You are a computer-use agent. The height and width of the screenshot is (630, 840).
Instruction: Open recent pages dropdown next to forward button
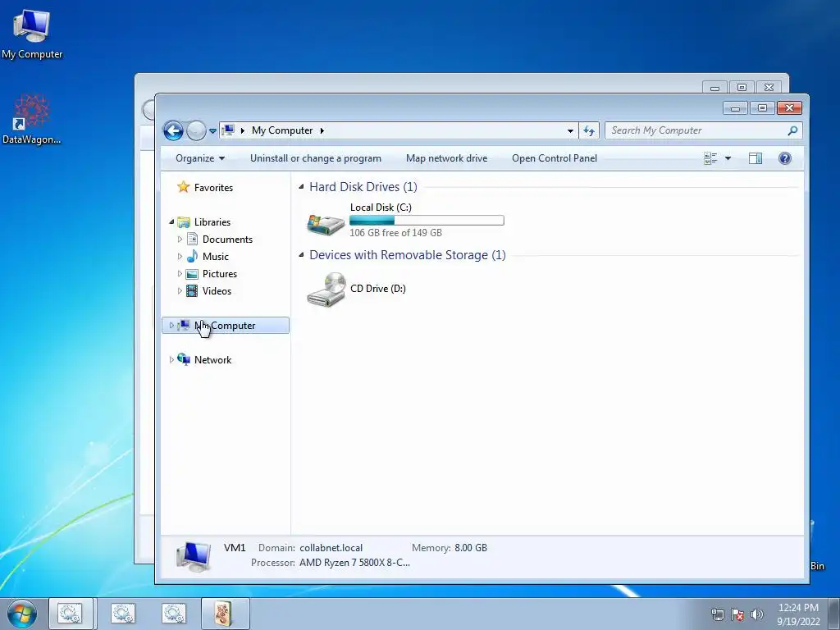[x=212, y=130]
